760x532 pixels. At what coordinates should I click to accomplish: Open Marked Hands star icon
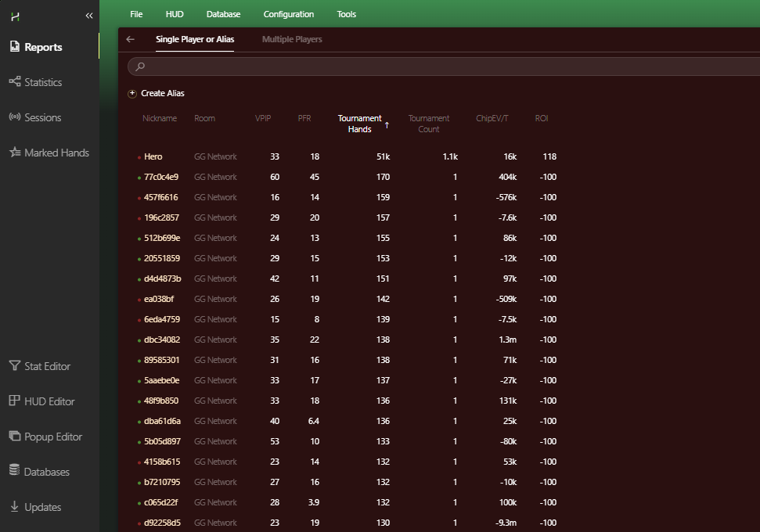(x=15, y=152)
